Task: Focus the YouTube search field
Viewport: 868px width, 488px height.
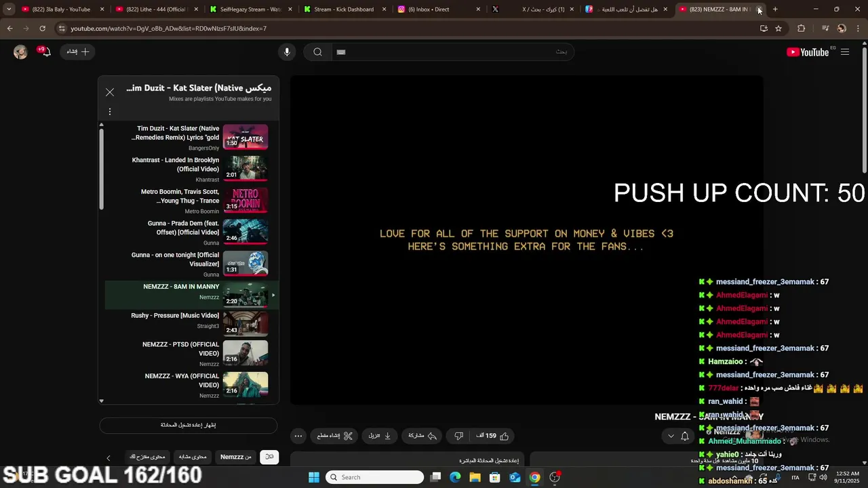Action: click(x=452, y=52)
